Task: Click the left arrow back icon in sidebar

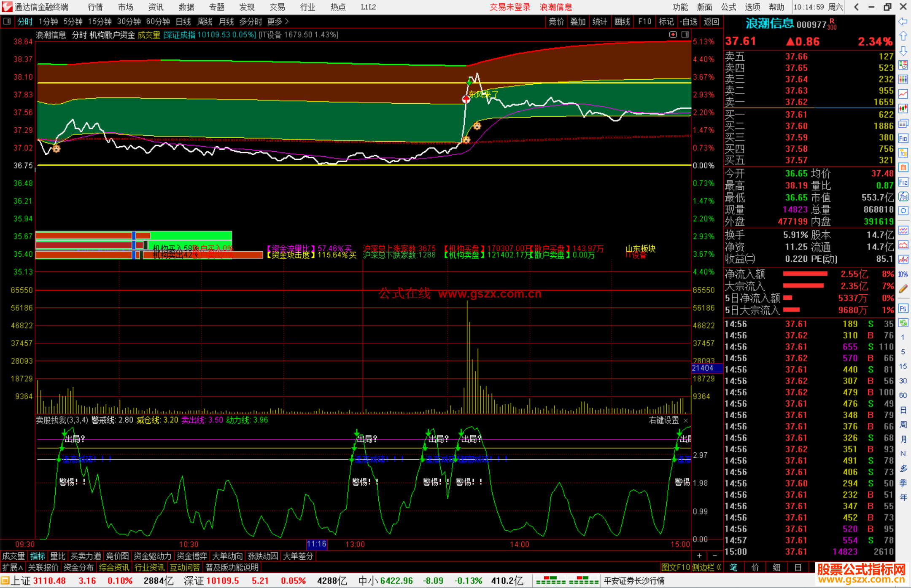Action: pos(903,21)
